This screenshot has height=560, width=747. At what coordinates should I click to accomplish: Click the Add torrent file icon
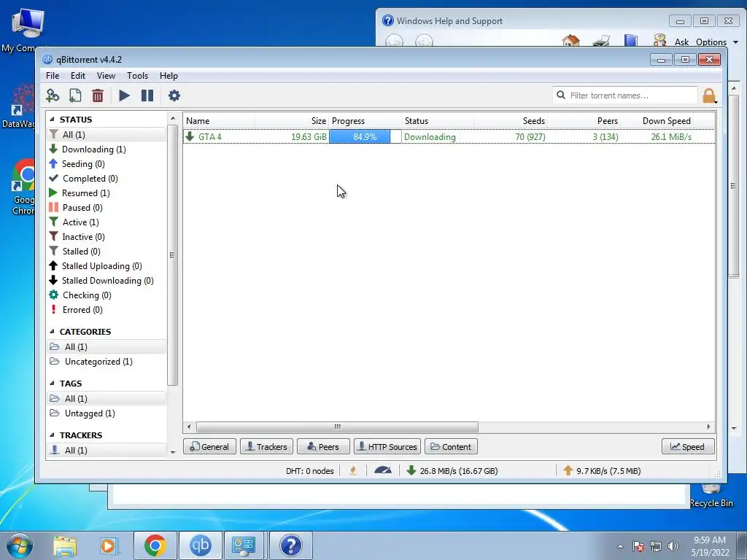click(75, 96)
